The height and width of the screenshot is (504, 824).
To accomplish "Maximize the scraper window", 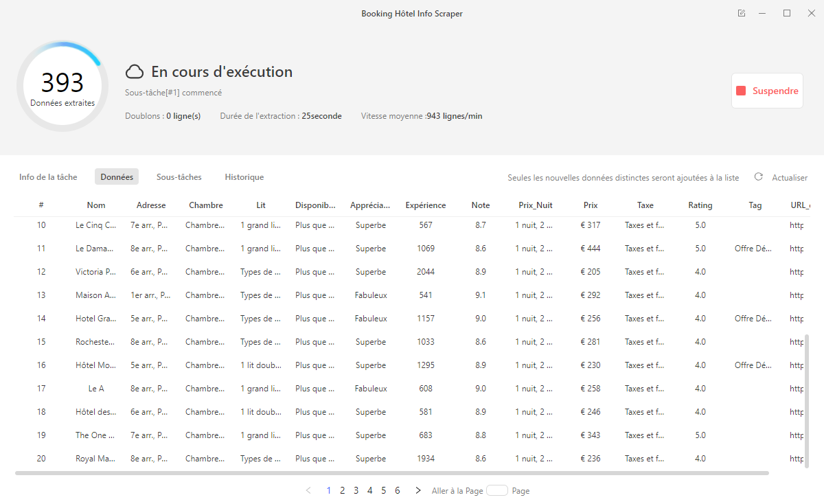I will point(787,14).
